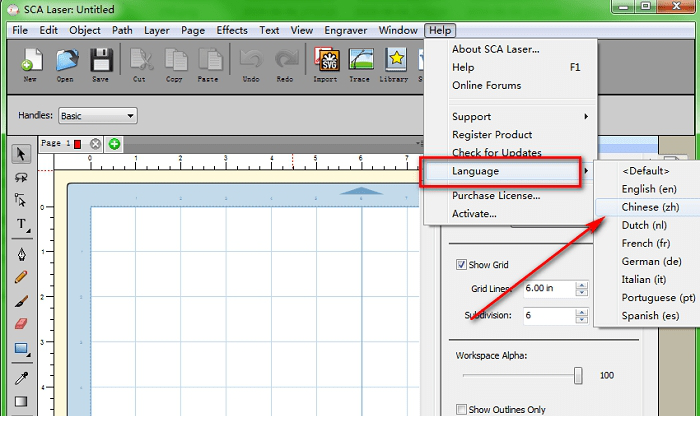Viewport: 700px width, 432px height.
Task: Open the Engraver menu
Action: pyautogui.click(x=343, y=30)
